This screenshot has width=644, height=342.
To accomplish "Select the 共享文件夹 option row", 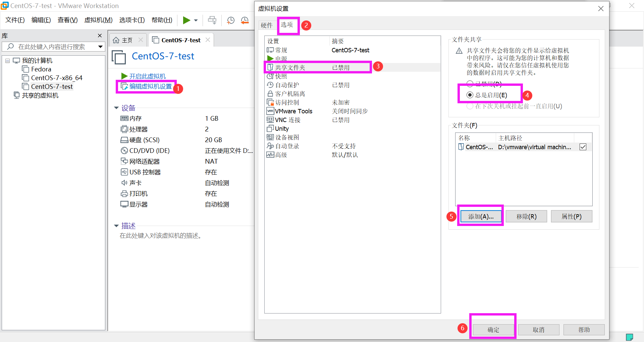I will pos(352,68).
